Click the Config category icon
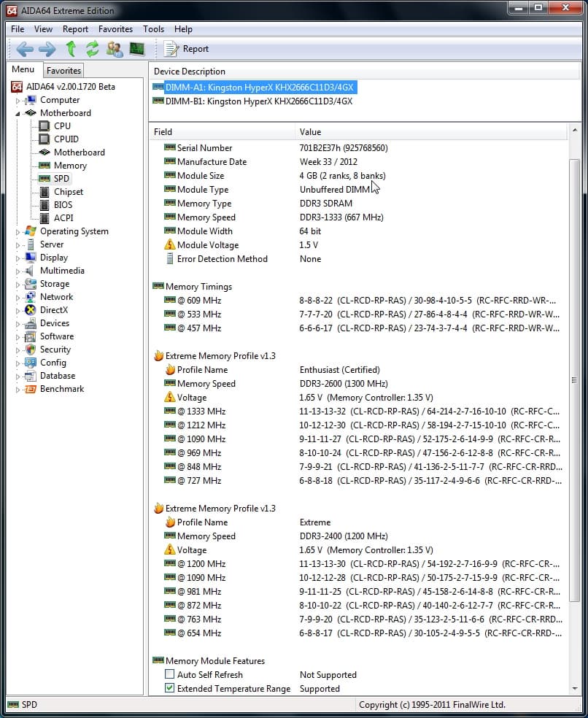Screen dimensions: 588x718 (31, 363)
